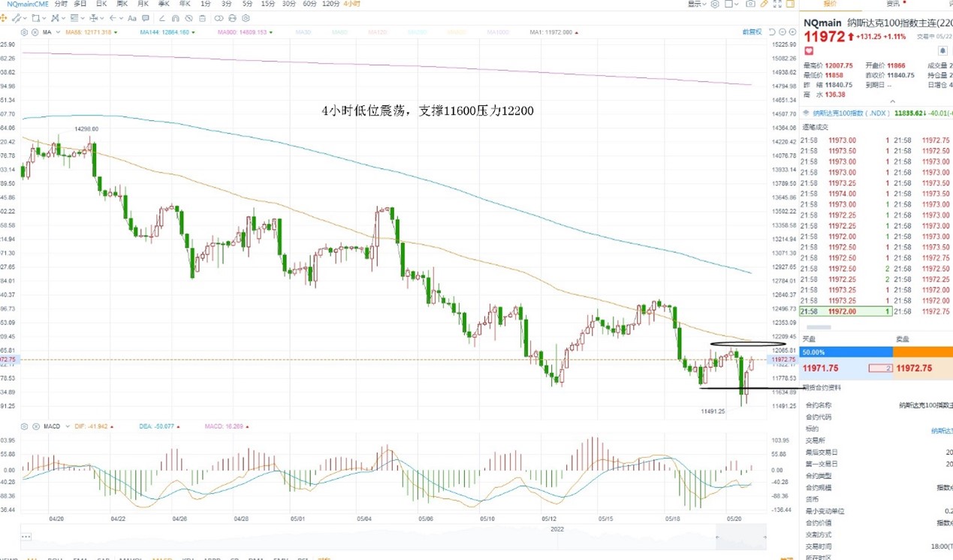This screenshot has width=953, height=560.
Task: Open the MA144 line options dropdown
Action: tap(194, 32)
